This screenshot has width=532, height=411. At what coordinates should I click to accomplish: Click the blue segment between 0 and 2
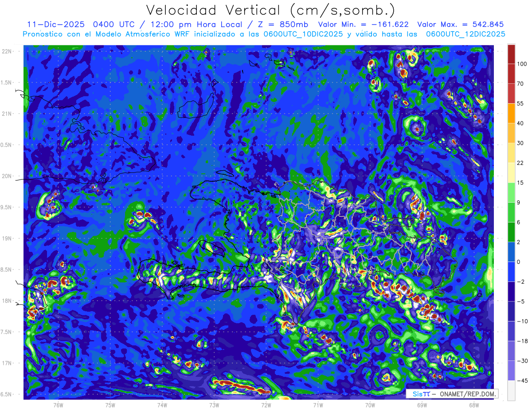coord(511,252)
